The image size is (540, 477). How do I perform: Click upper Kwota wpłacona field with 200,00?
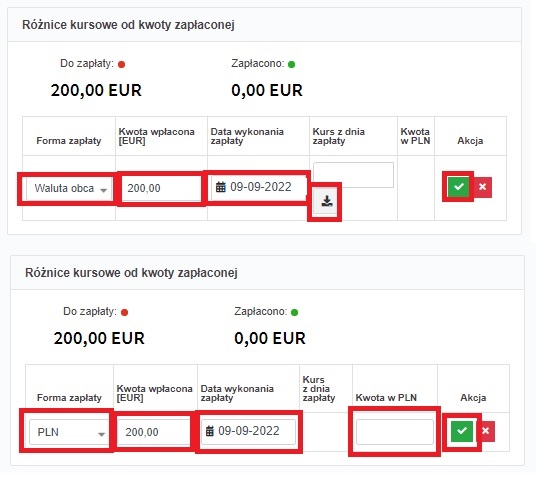(x=160, y=188)
